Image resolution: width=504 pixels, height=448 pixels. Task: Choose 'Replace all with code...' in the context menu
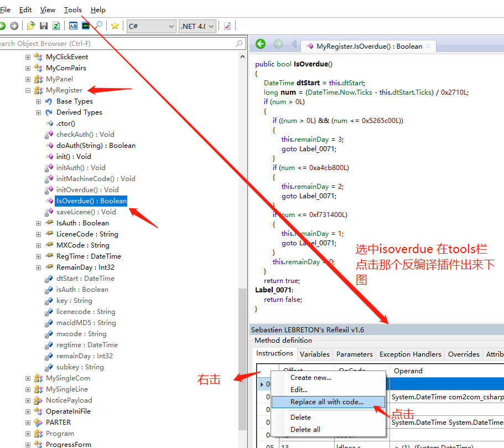tap(328, 402)
